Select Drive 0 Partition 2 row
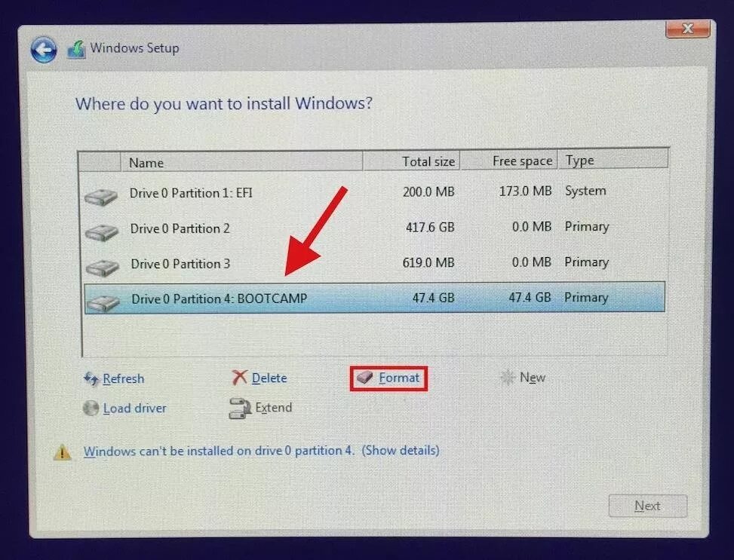 pyautogui.click(x=373, y=228)
